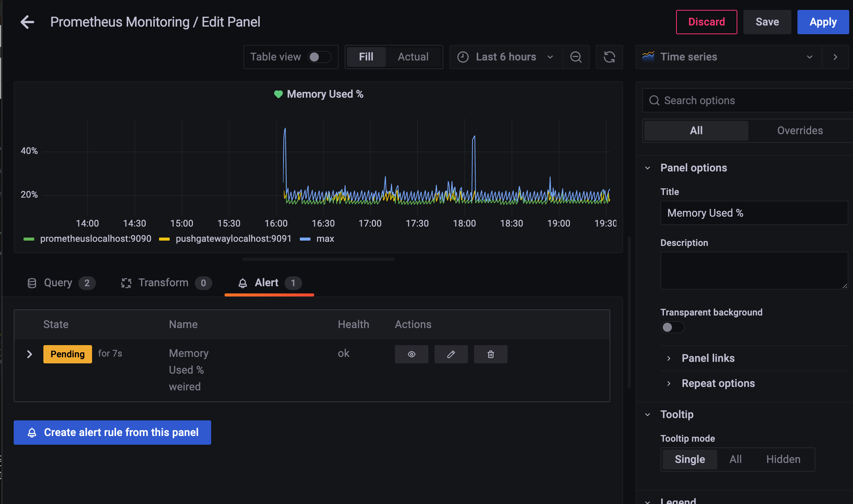Click the refresh dashboard icon
Screen dimensions: 853x504
coord(609,57)
